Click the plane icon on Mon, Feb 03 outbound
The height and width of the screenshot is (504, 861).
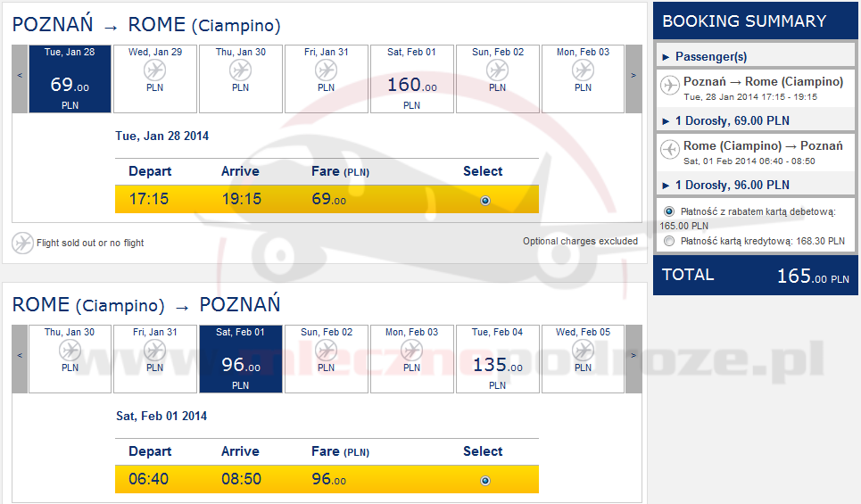coord(584,70)
